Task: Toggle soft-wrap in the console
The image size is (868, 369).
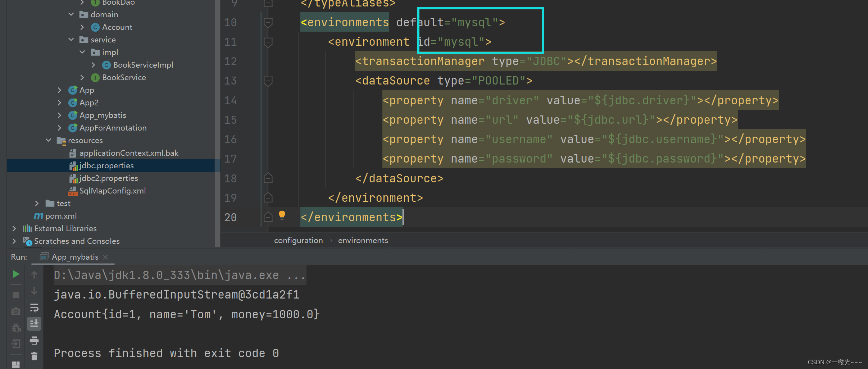Action: click(34, 307)
